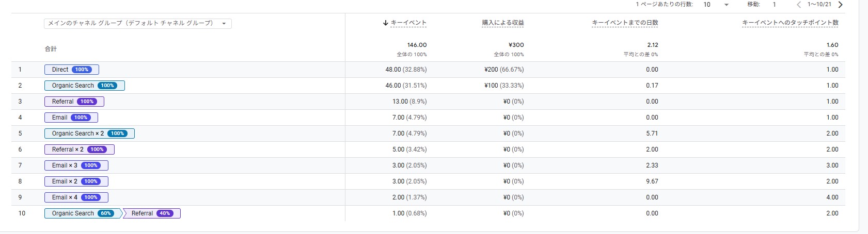
Task: Go to next page of results
Action: pyautogui.click(x=841, y=5)
